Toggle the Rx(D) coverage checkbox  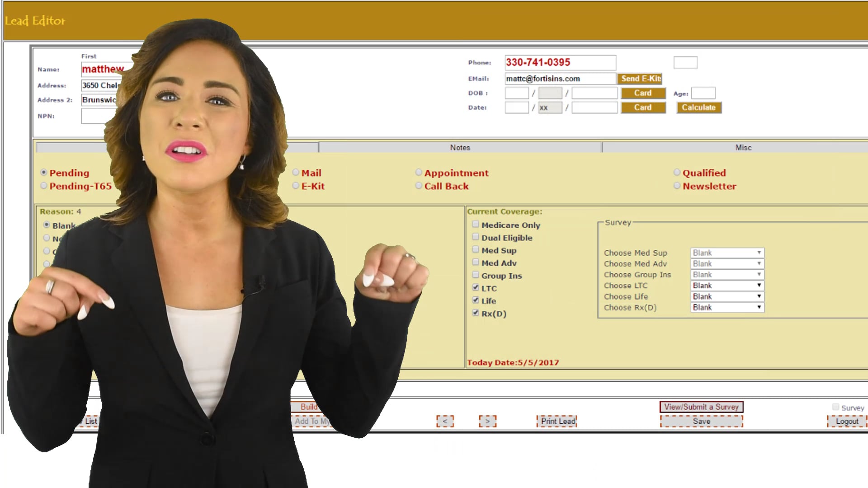point(476,313)
